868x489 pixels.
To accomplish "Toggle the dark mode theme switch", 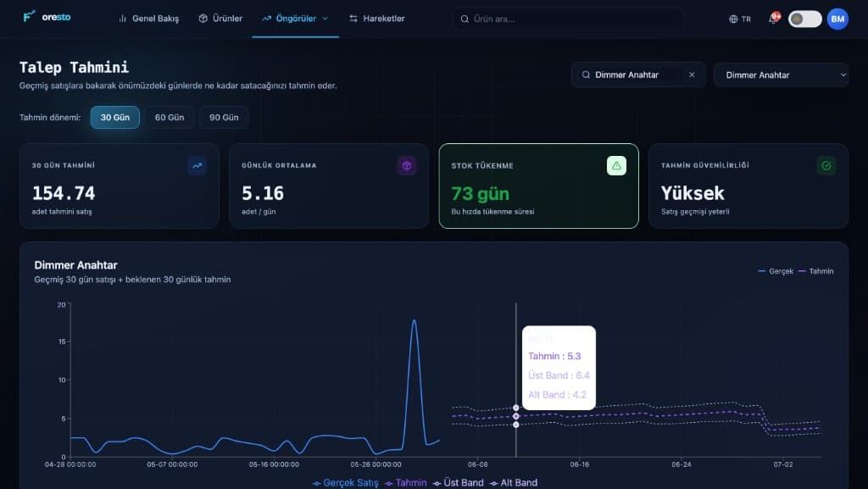I will coord(805,19).
